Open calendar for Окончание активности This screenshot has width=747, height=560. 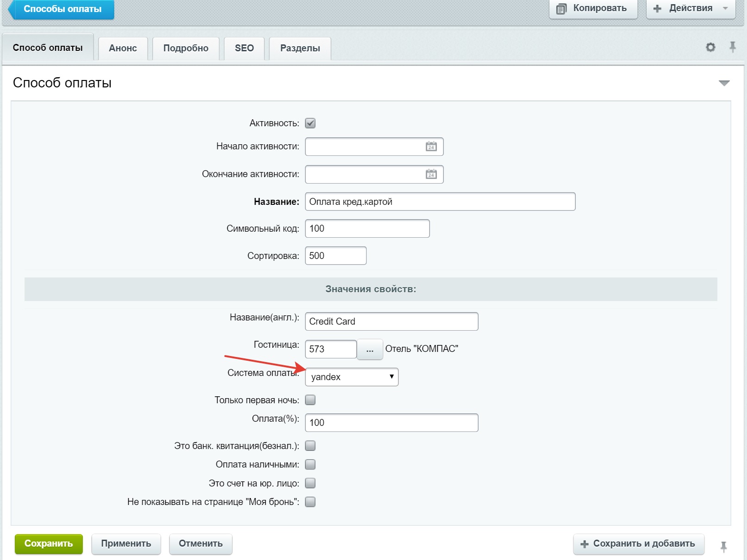click(x=431, y=174)
